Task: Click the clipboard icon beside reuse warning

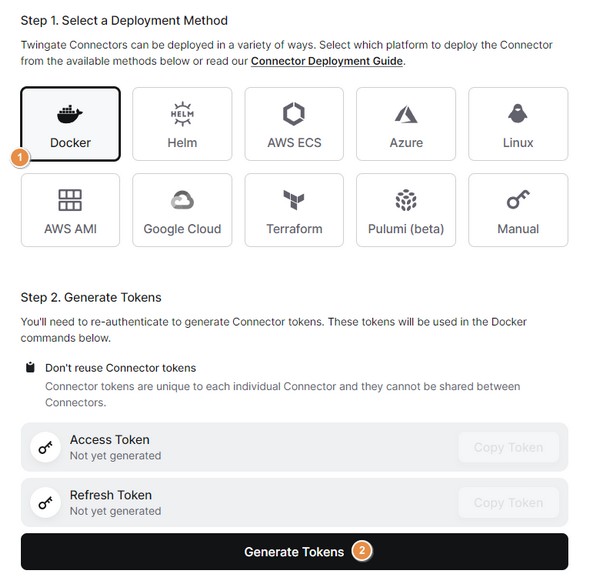Action: click(31, 367)
